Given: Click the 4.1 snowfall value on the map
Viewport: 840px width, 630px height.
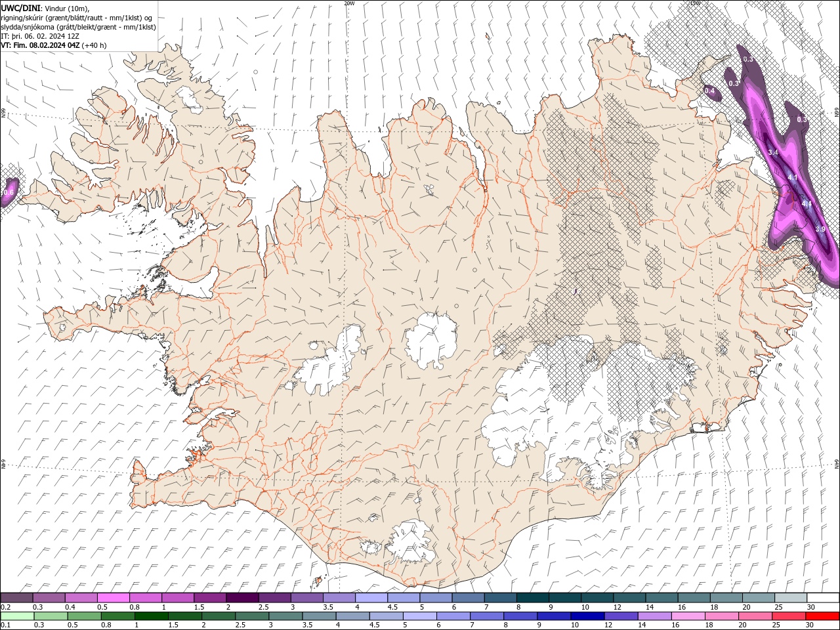Looking at the screenshot, I should 792,178.
